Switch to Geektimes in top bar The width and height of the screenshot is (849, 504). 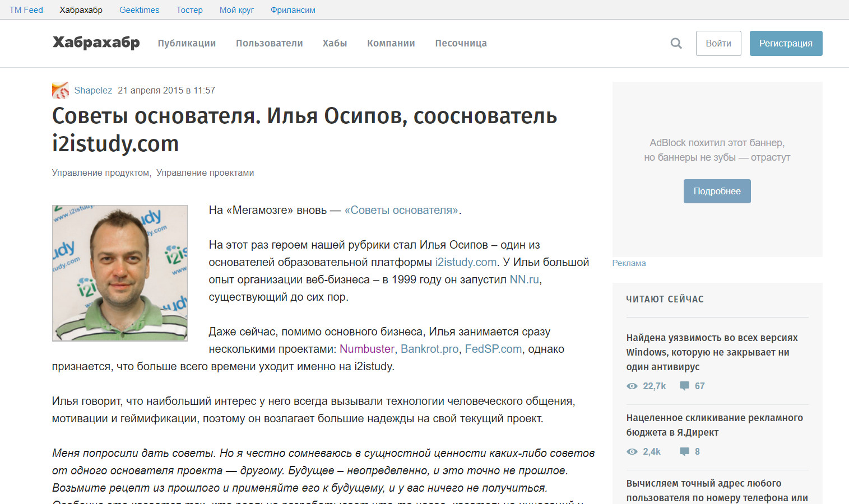click(x=140, y=10)
